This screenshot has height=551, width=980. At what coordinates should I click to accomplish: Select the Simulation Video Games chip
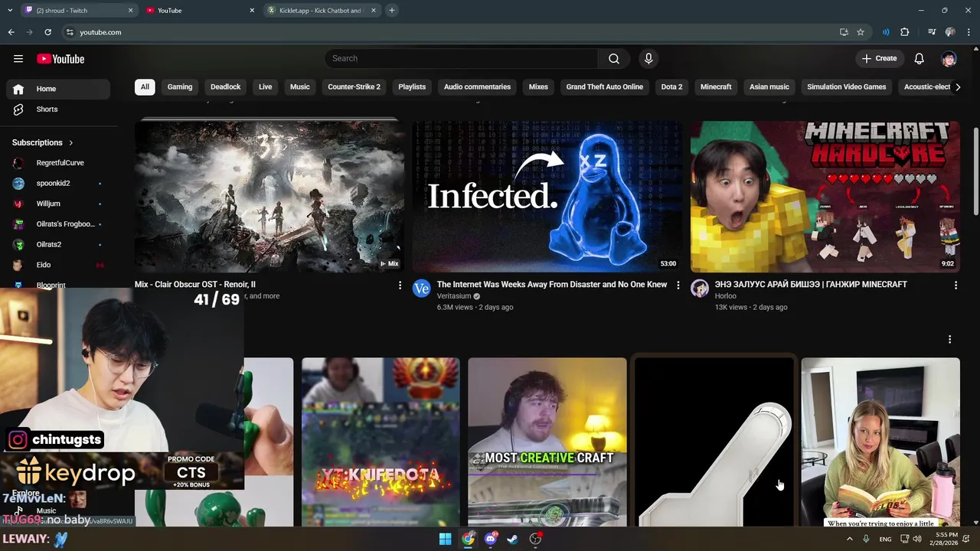pos(846,87)
